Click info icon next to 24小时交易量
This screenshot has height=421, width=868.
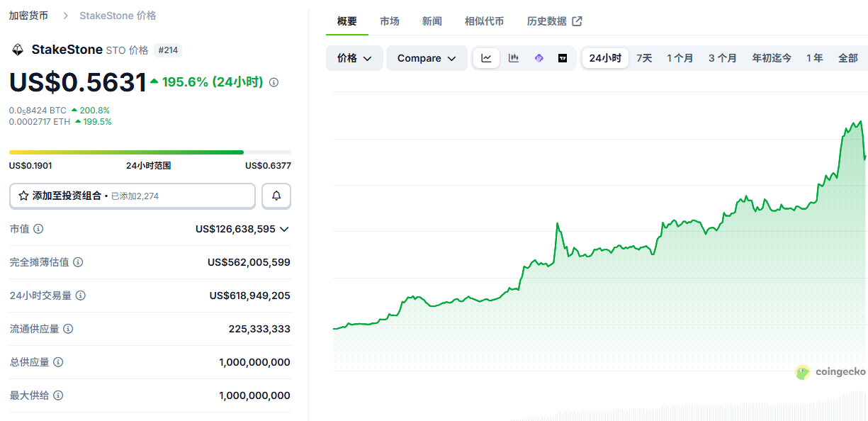[81, 296]
